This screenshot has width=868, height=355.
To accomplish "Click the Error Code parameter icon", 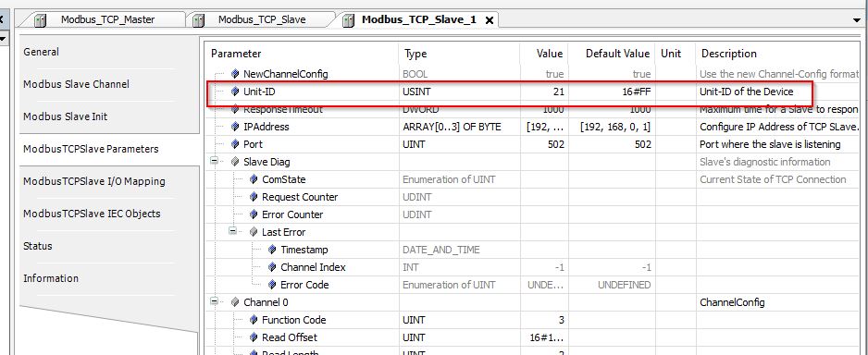I will pos(272,285).
